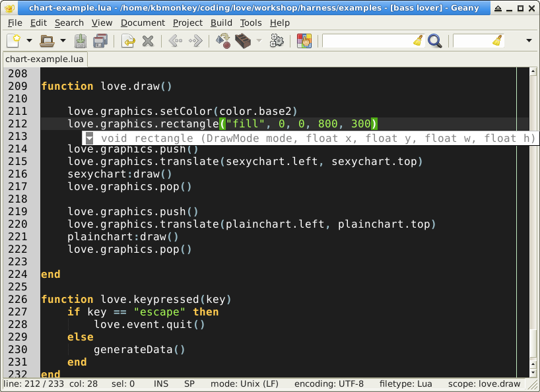The height and width of the screenshot is (392, 540).
Task: Click the encoding: UTF-8 status entry
Action: 329,383
